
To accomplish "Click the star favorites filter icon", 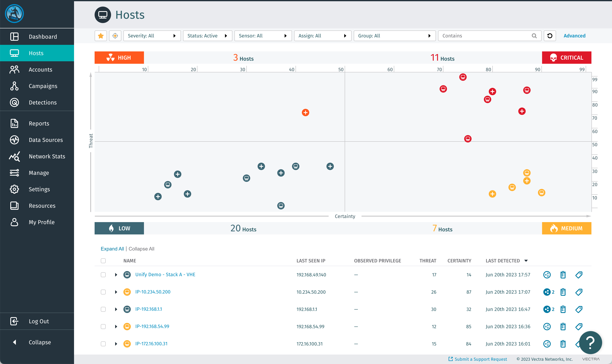I will pos(101,36).
